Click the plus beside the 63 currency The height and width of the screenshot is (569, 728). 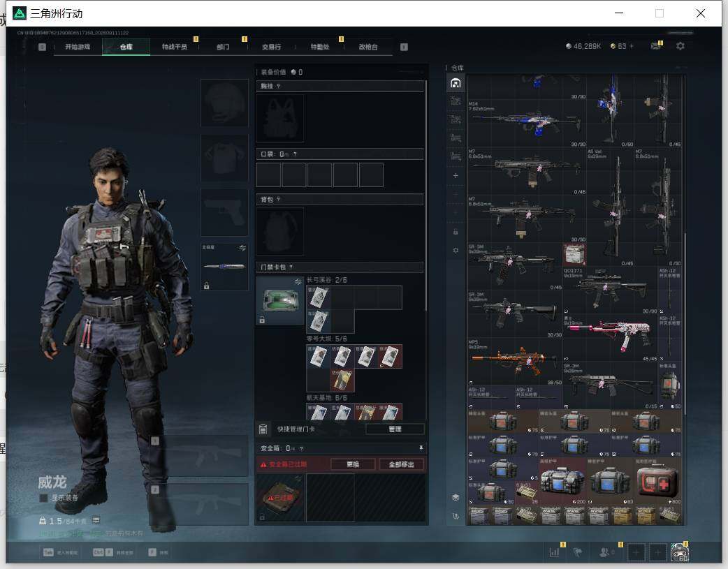tap(632, 46)
